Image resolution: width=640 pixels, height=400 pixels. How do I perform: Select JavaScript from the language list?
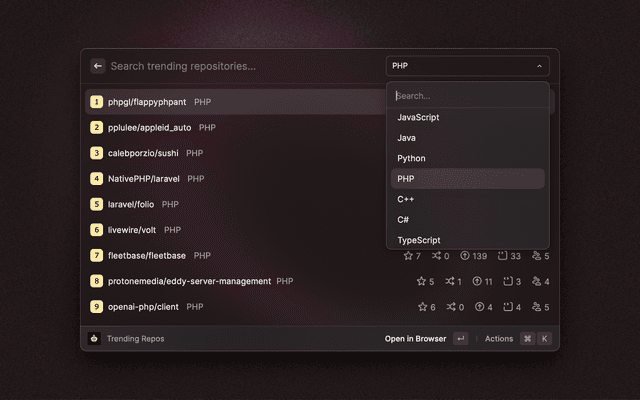(x=418, y=117)
